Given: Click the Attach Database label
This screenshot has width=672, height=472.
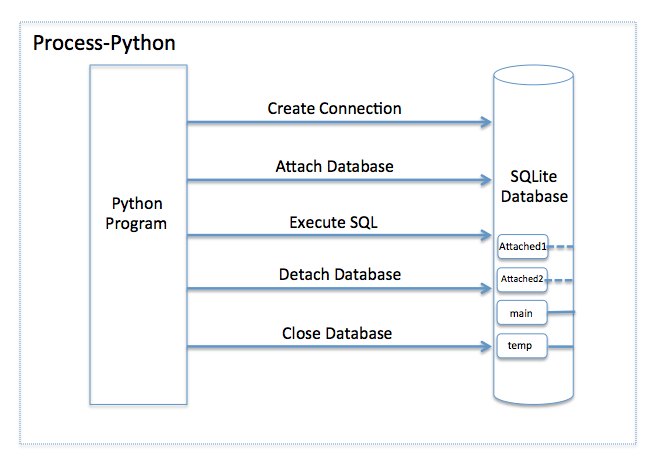Looking at the screenshot, I should coord(334,166).
